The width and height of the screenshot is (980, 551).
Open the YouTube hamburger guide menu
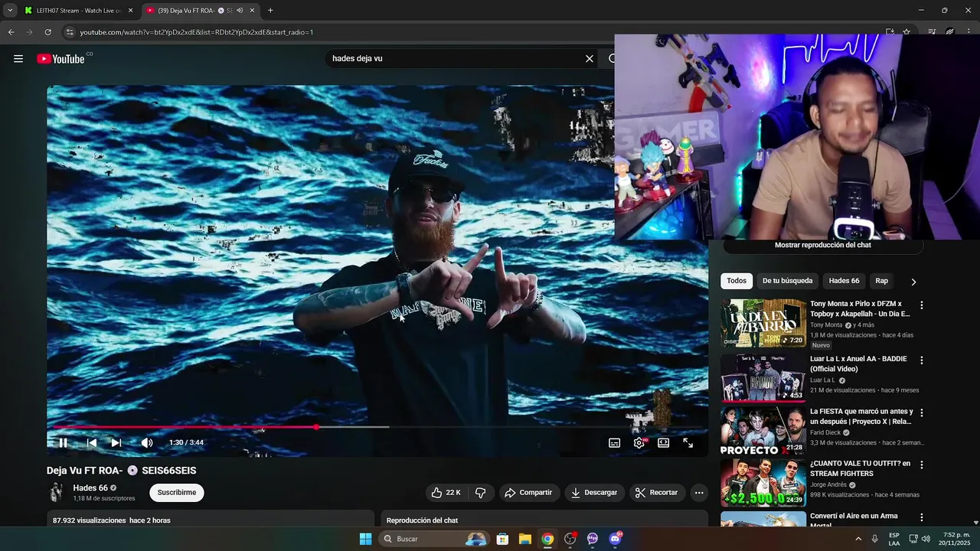pyautogui.click(x=18, y=58)
